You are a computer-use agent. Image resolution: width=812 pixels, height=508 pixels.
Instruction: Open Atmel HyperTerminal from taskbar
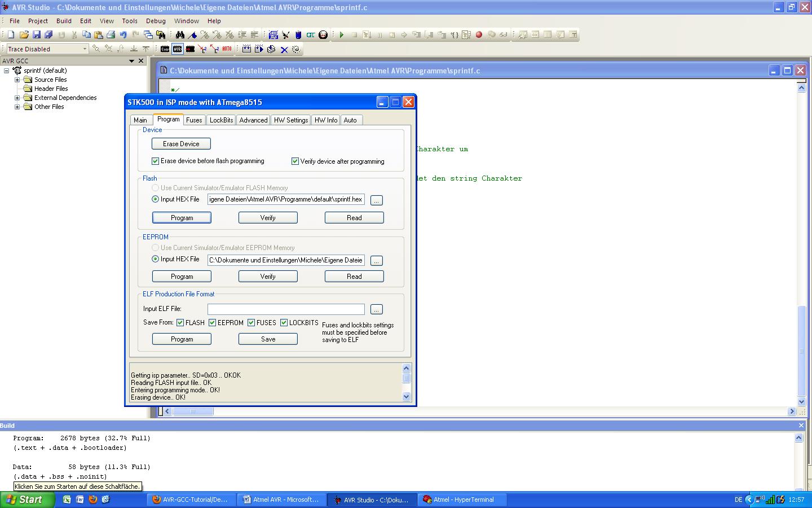(x=464, y=500)
